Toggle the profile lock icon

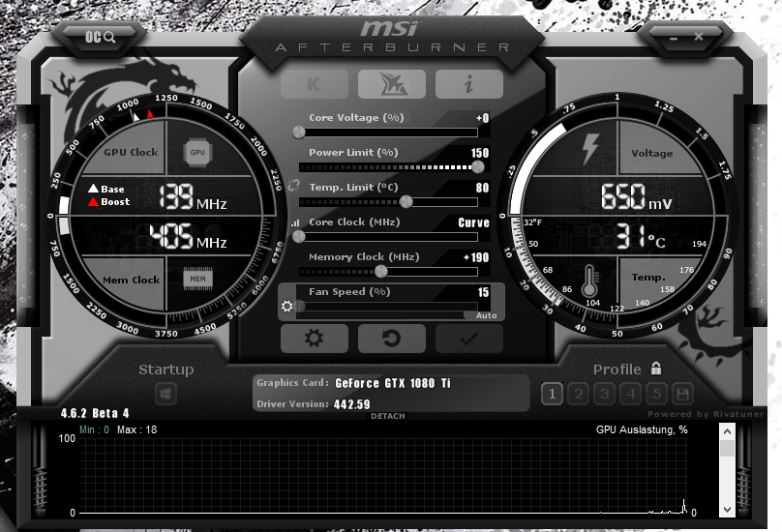(656, 369)
